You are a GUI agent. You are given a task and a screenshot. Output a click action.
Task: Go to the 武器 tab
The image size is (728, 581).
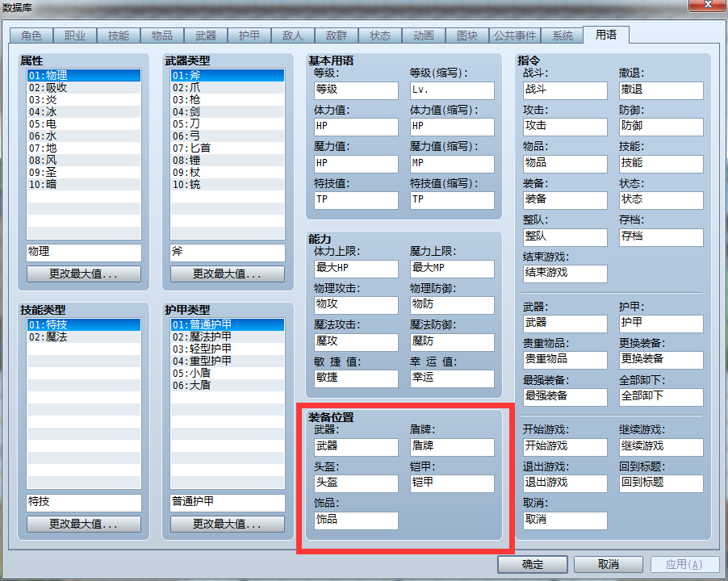(x=206, y=36)
